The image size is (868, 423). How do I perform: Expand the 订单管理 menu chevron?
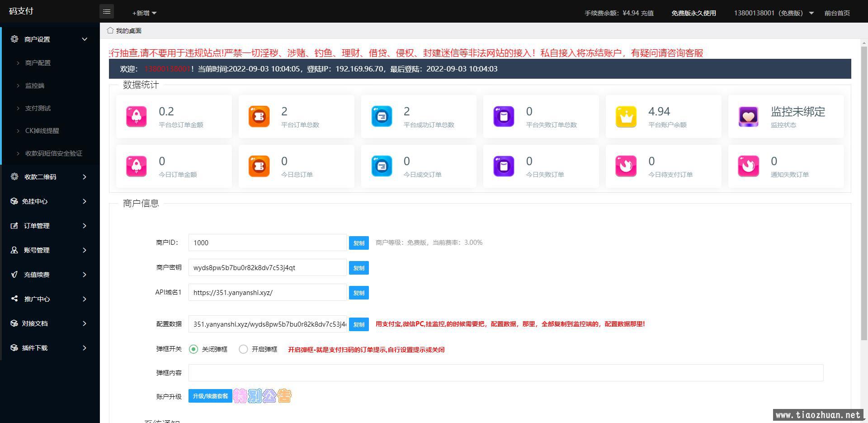(x=85, y=226)
